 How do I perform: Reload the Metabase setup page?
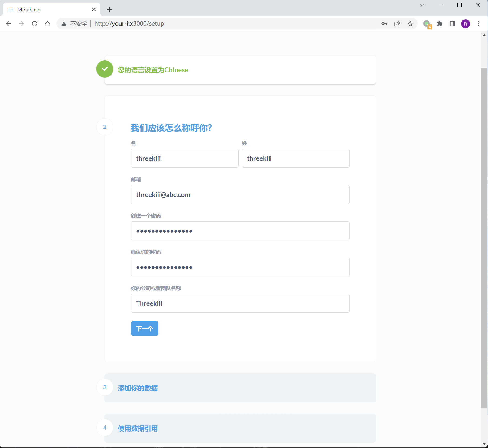pos(34,23)
